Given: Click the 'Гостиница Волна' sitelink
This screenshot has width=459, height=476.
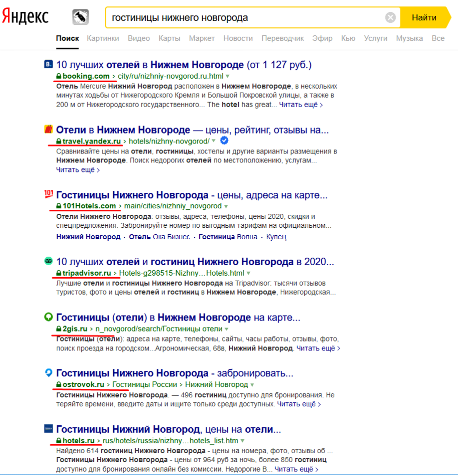Looking at the screenshot, I should coord(228,237).
